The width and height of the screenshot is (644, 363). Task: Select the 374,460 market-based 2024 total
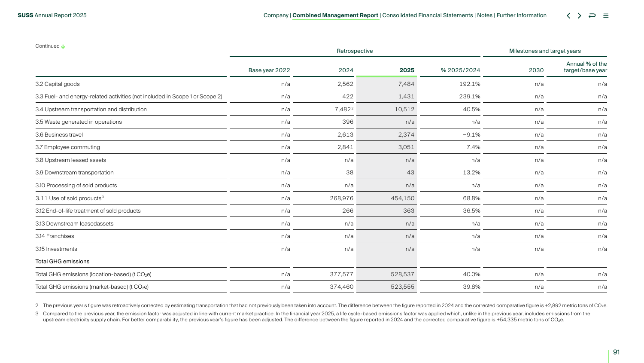pos(342,287)
